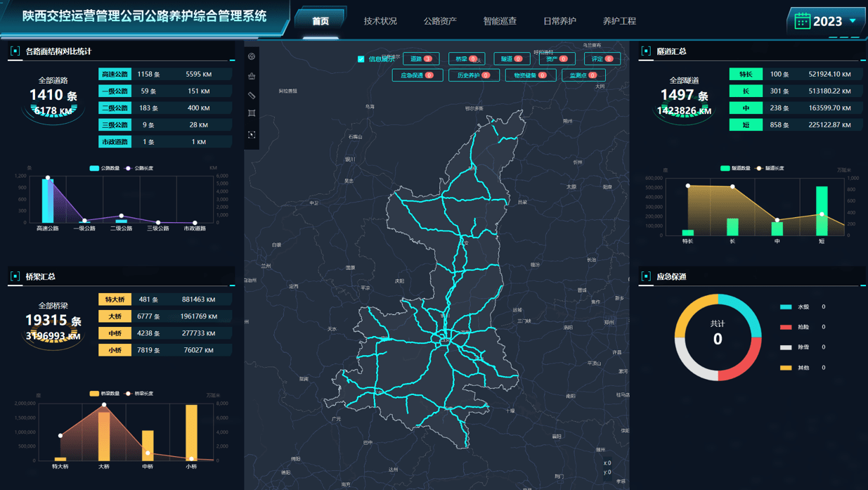Click the 5595 KM highway length value
Image resolution: width=868 pixels, height=490 pixels.
tap(198, 74)
